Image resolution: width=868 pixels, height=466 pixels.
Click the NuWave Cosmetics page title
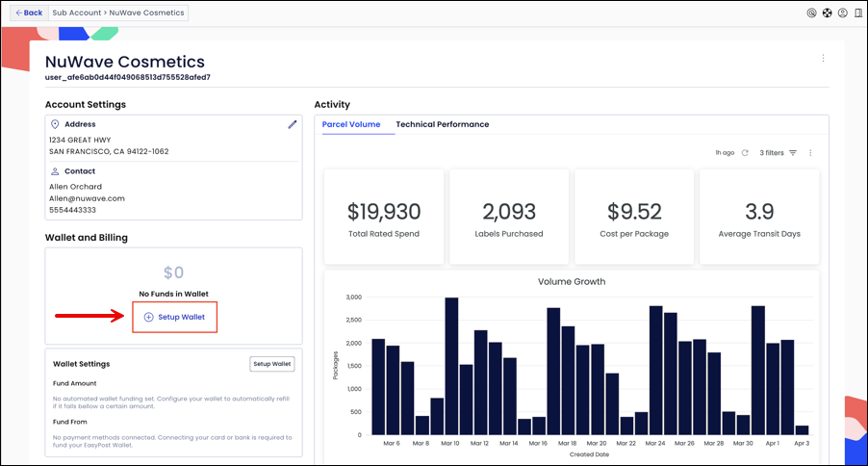click(x=125, y=62)
